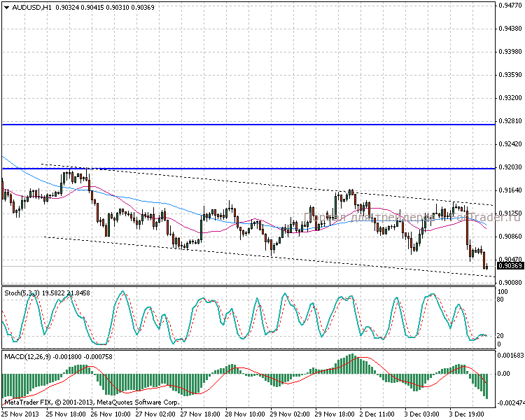Screen dimensions: 525x420
Task: Click the triangle marker before AUDUSD,H1
Action: coord(6,7)
